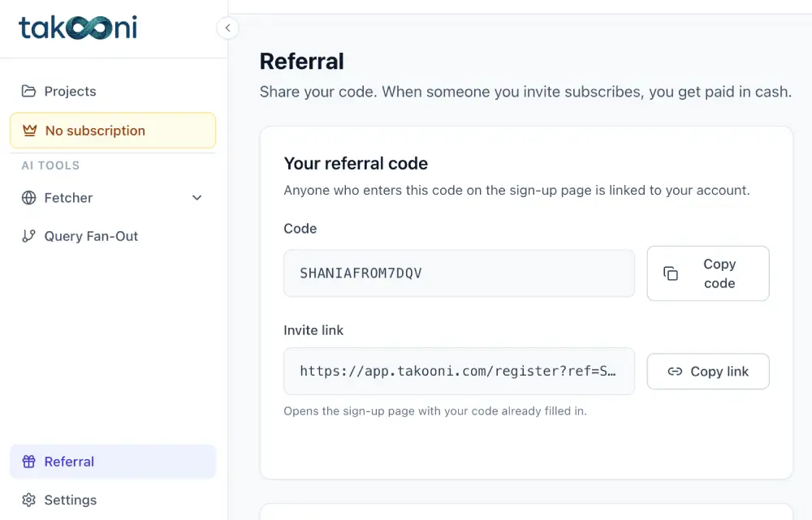Click the SHANIAFROM7DQV code field
Viewport: 812px width, 520px height.
click(459, 273)
